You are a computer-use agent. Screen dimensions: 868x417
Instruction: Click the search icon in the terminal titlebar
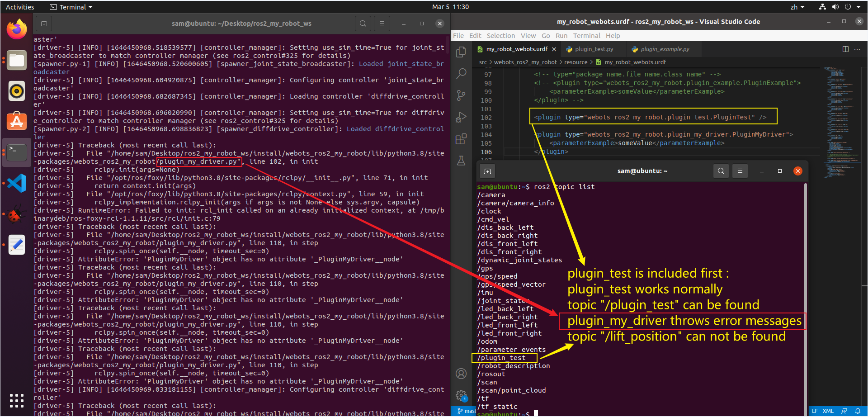[721, 171]
